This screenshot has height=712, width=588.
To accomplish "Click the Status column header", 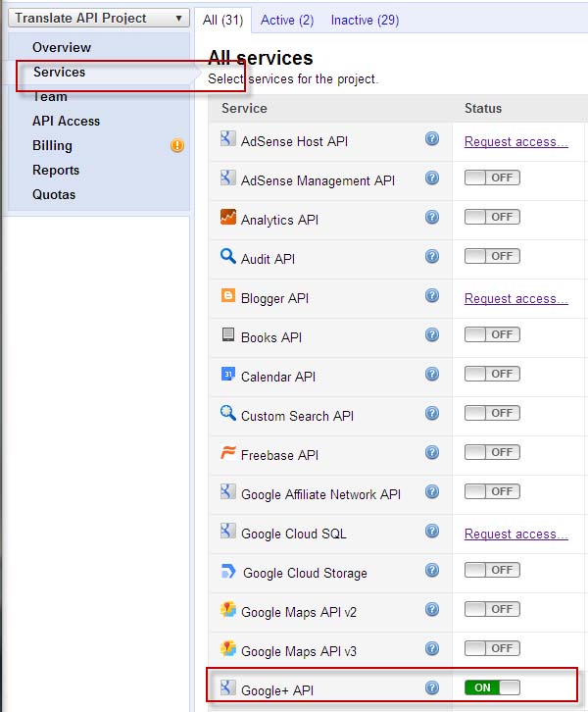I will (483, 108).
